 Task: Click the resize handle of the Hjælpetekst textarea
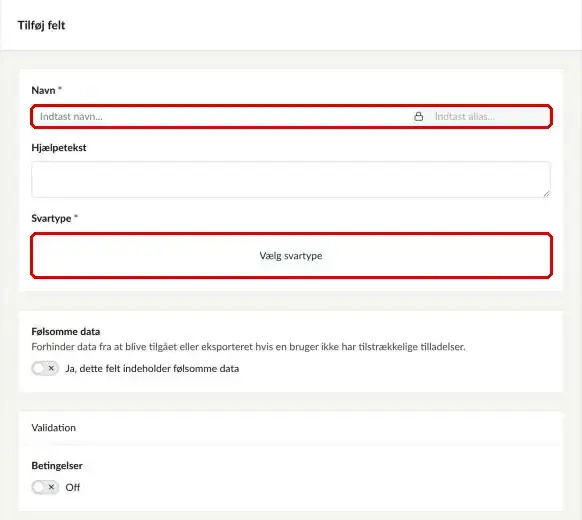tap(546, 194)
